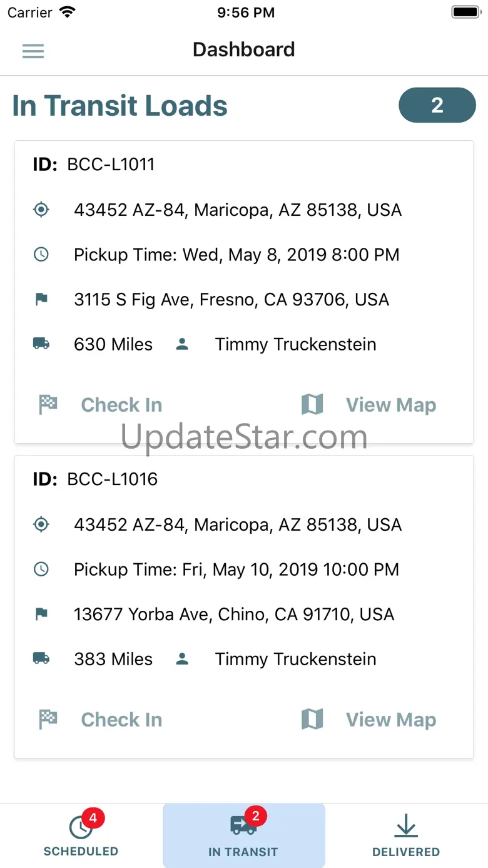Screen dimensions: 488x868
Task: Tap the In Transit Loads count badge
Action: [x=437, y=105]
